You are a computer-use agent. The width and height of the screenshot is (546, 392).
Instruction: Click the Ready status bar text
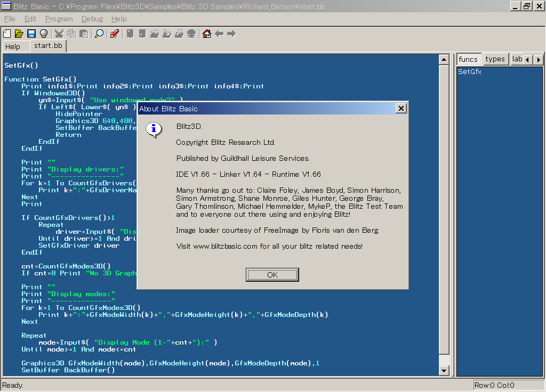pos(13,386)
